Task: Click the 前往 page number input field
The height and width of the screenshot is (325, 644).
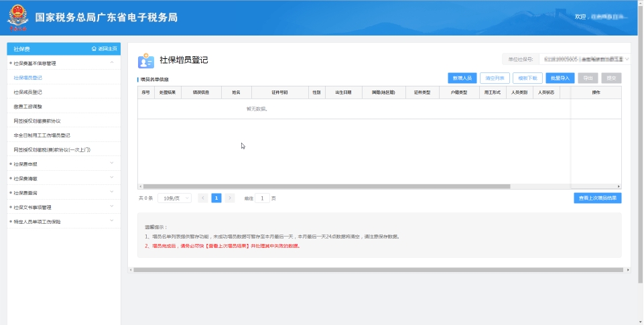Action: coord(262,198)
